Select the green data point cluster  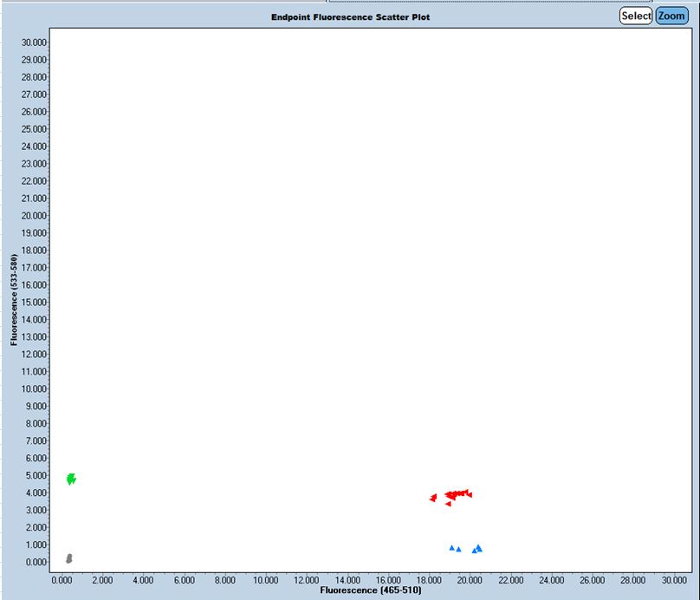pos(71,478)
